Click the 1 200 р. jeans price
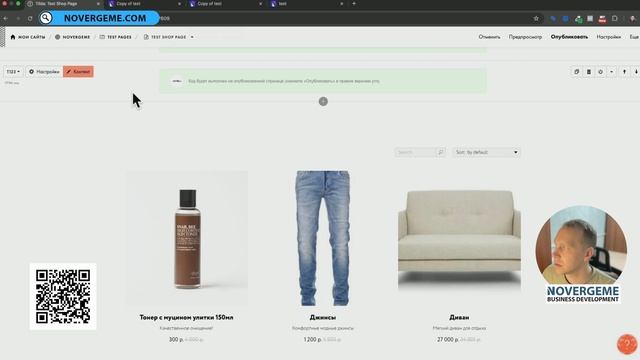 [x=313, y=340]
